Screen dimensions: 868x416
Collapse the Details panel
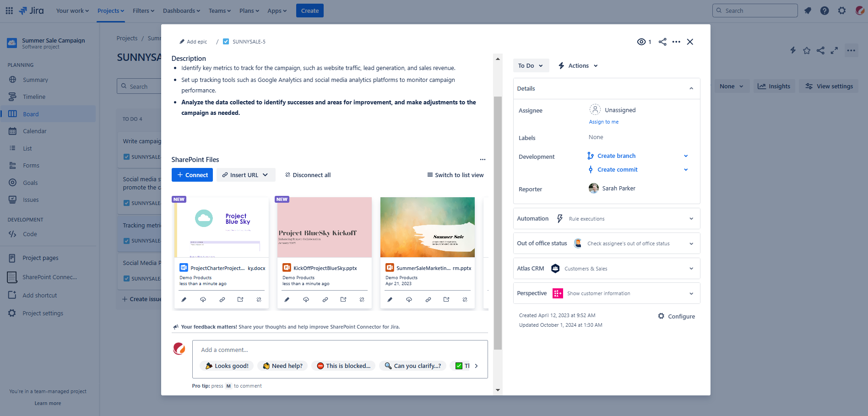point(691,88)
